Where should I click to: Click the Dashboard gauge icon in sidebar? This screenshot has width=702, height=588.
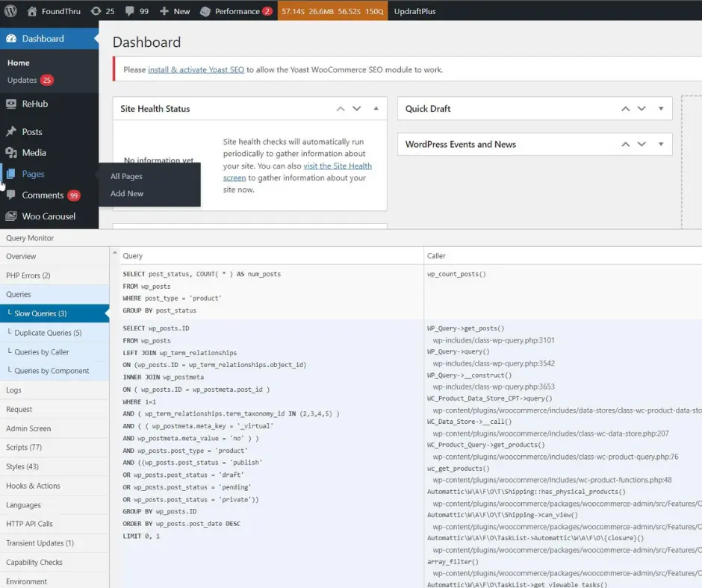pos(11,39)
